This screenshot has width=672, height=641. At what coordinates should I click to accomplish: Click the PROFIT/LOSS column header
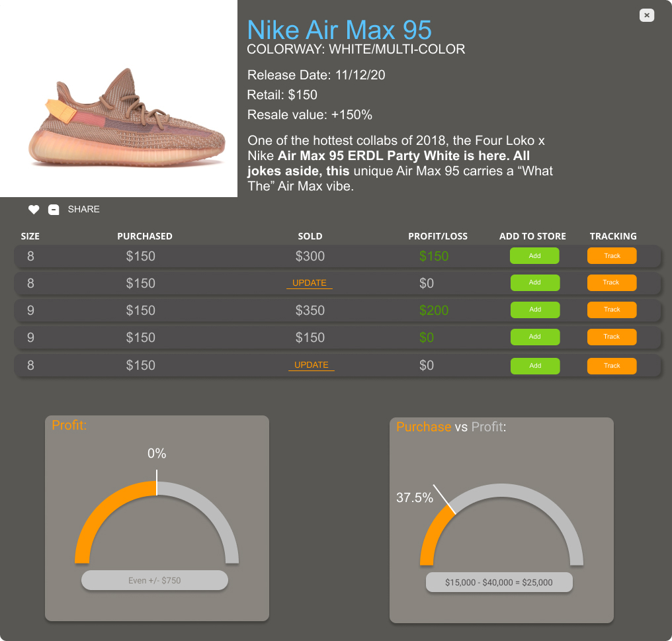point(438,236)
